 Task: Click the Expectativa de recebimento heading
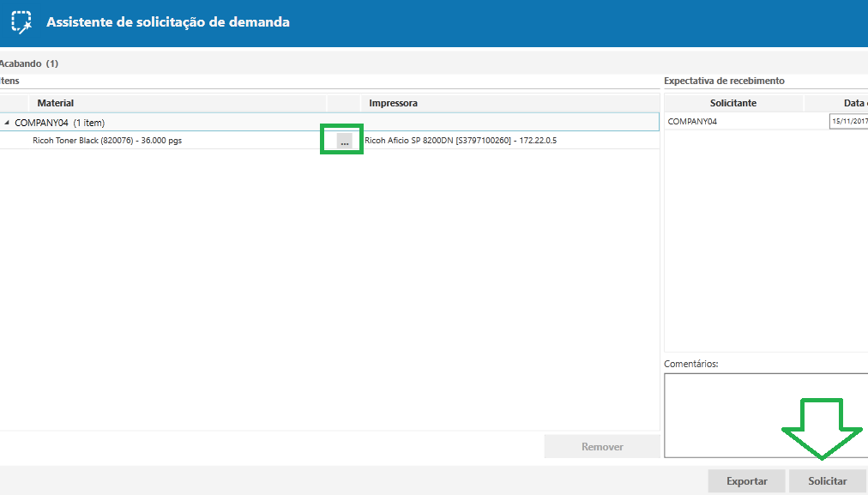[724, 81]
